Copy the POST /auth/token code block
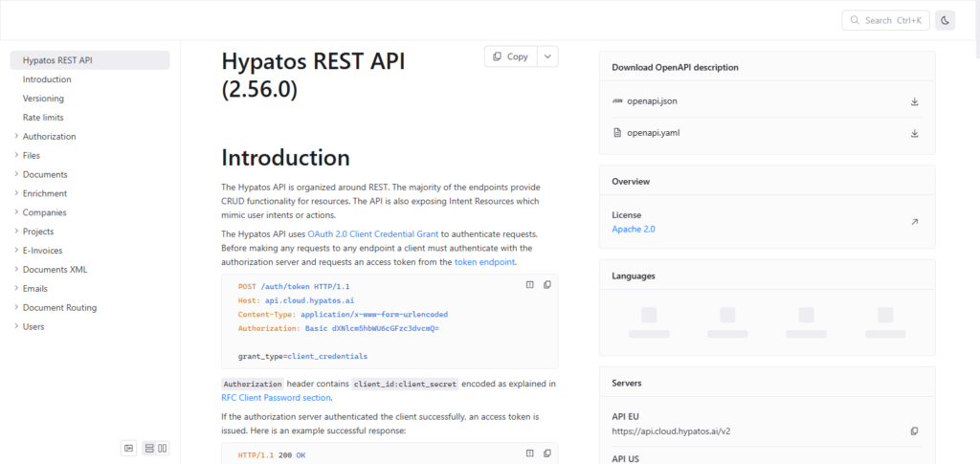The height and width of the screenshot is (464, 980). click(x=546, y=285)
